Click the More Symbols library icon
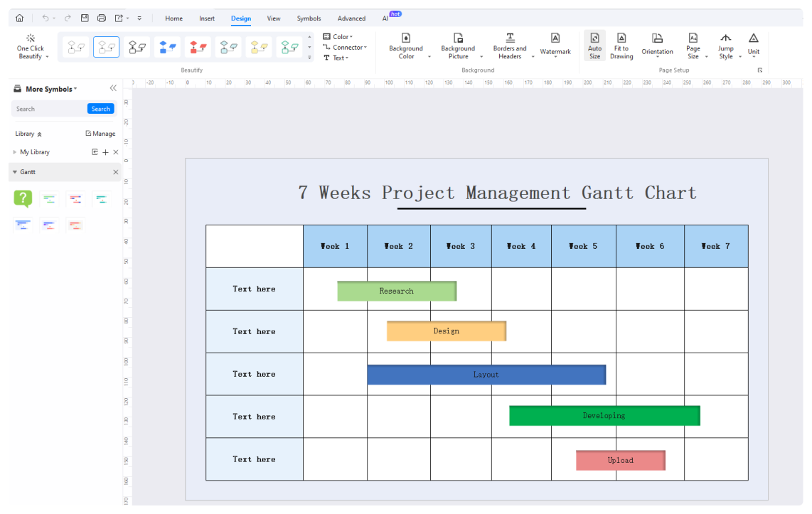 point(18,89)
